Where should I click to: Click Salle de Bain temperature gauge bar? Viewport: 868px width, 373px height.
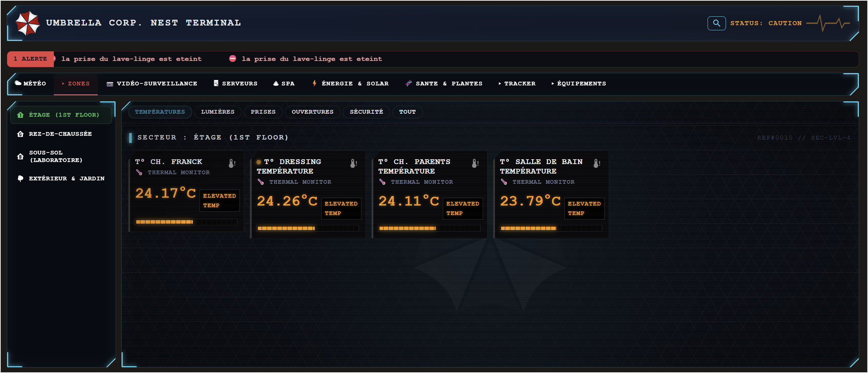(x=551, y=228)
